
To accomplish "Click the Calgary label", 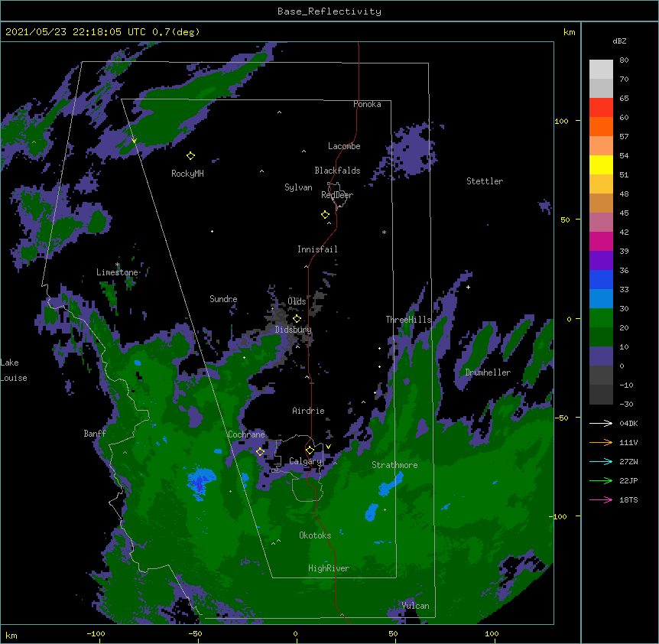I will pyautogui.click(x=305, y=461).
